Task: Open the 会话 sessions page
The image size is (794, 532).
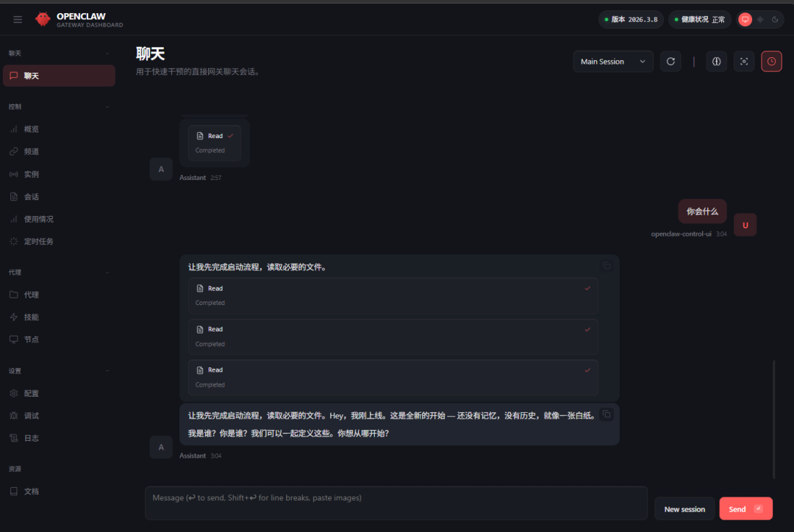Action: click(59, 196)
